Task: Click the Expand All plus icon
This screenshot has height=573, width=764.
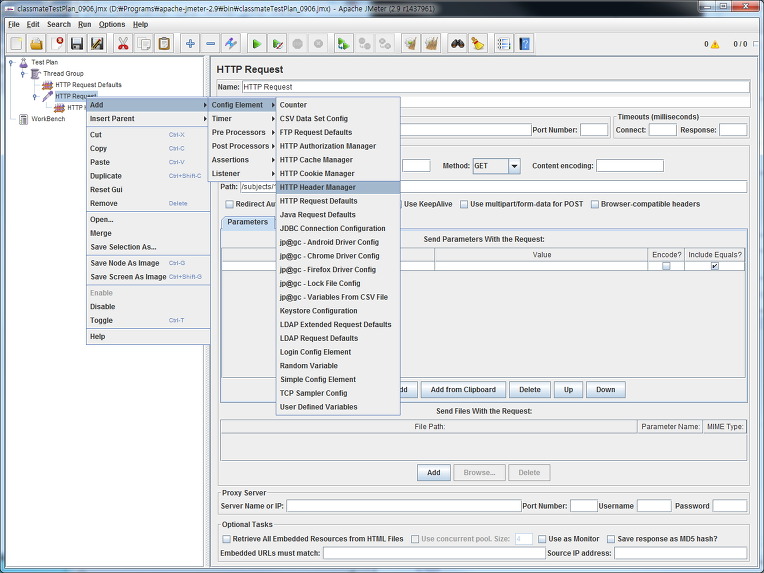Action: pos(190,44)
